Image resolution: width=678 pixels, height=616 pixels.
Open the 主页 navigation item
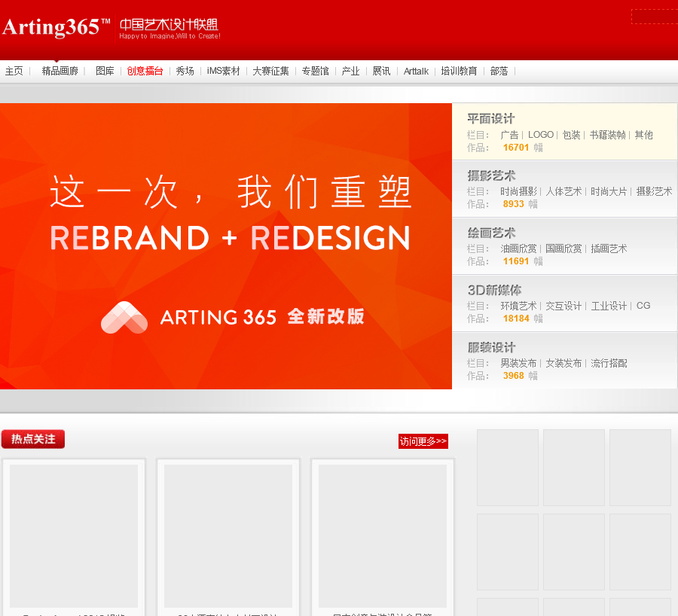click(x=14, y=72)
